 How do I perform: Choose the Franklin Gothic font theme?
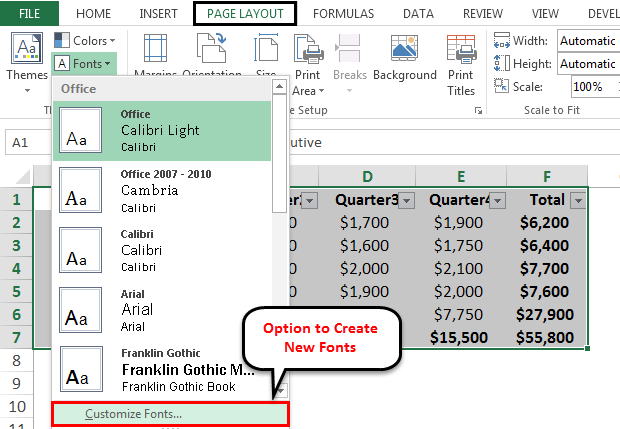coord(162,369)
